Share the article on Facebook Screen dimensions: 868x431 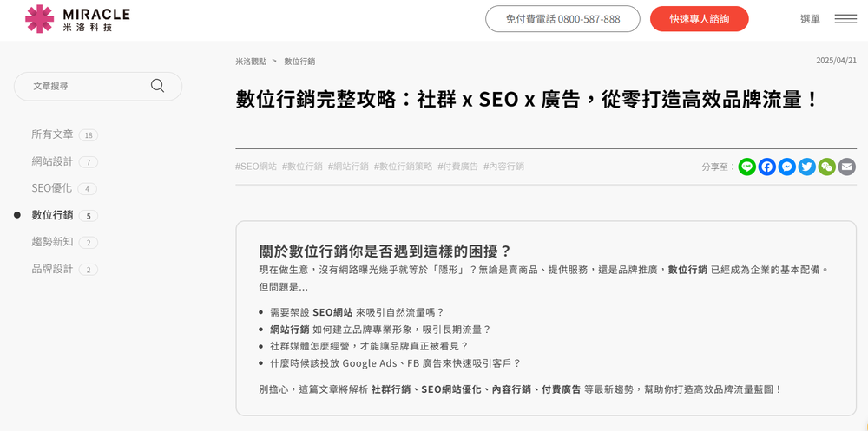point(767,167)
